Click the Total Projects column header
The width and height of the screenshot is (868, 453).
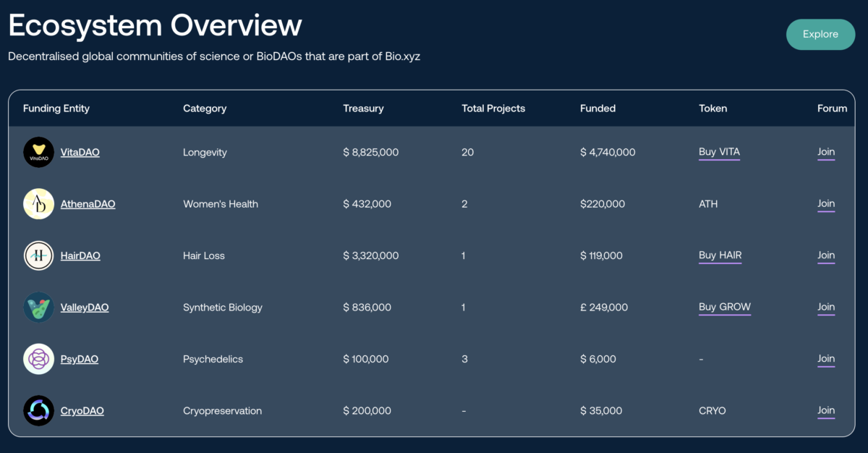click(493, 109)
